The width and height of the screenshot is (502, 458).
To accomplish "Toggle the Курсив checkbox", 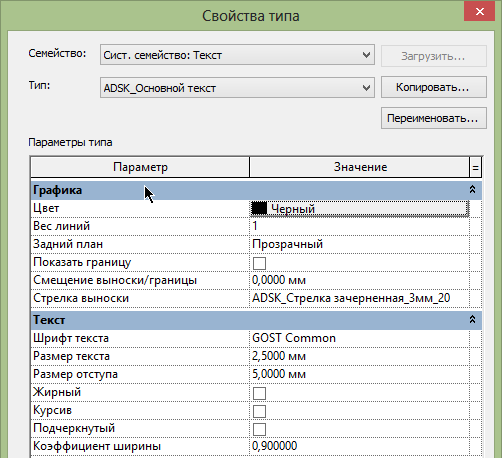I will [x=259, y=411].
